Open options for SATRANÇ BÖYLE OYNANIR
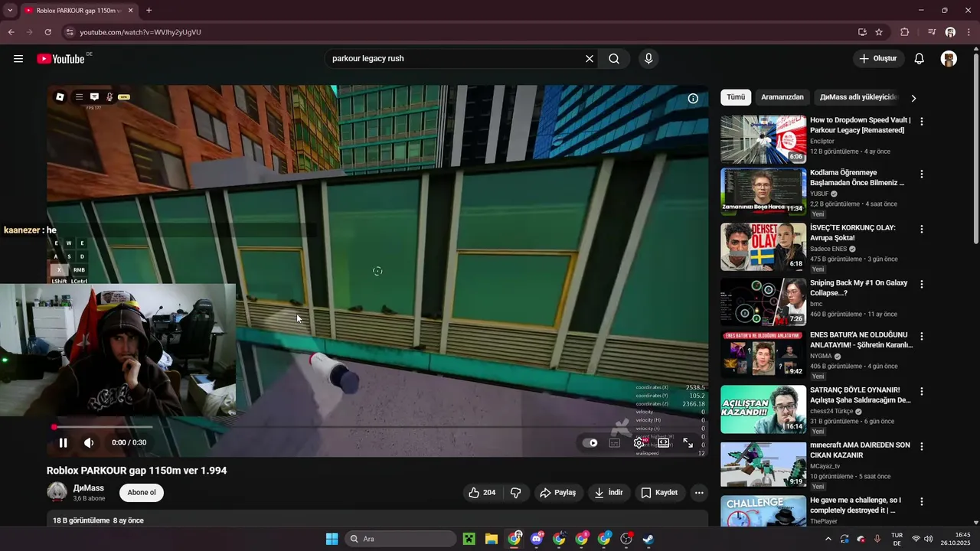 922,391
